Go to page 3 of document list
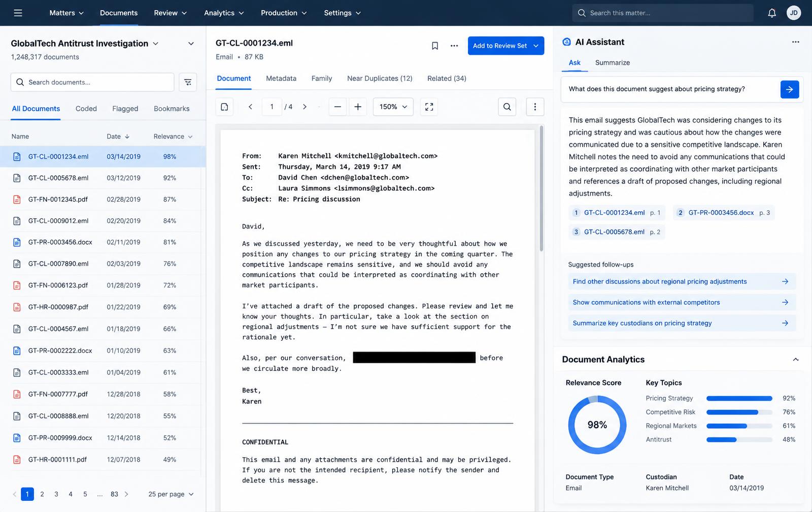812x512 pixels. tap(56, 494)
